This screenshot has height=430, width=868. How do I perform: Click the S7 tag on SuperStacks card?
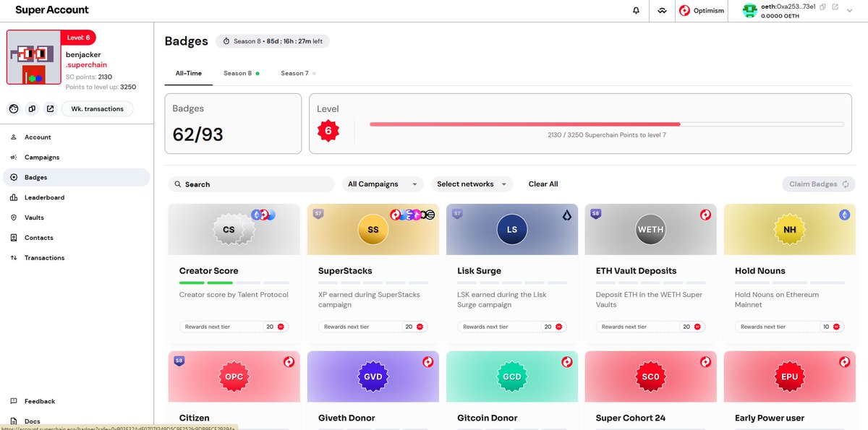click(318, 214)
